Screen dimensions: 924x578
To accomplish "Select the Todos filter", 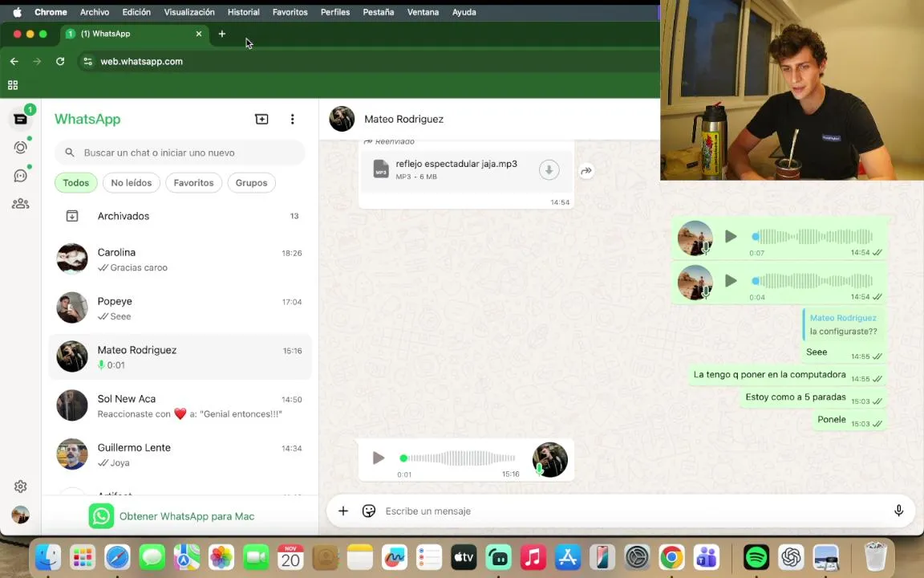I will (76, 183).
